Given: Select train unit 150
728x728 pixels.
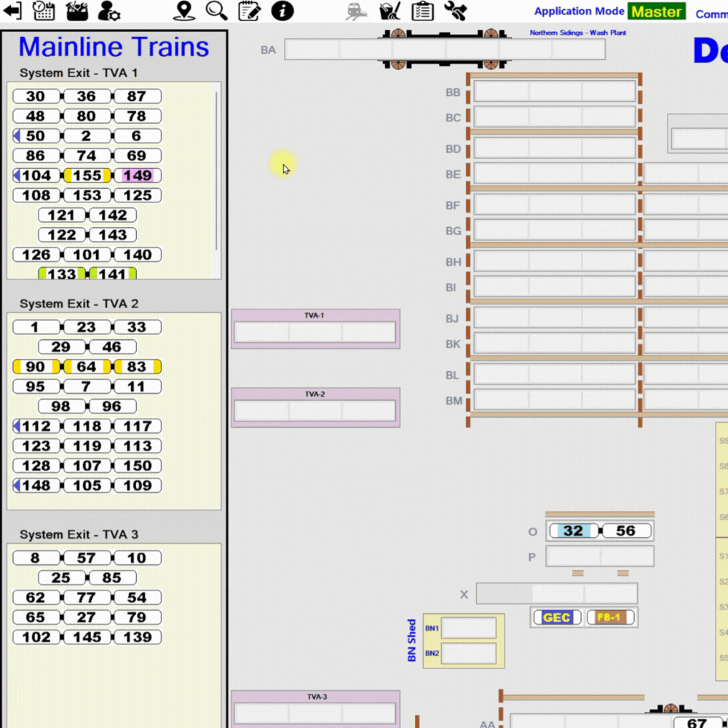Looking at the screenshot, I should coord(138,466).
